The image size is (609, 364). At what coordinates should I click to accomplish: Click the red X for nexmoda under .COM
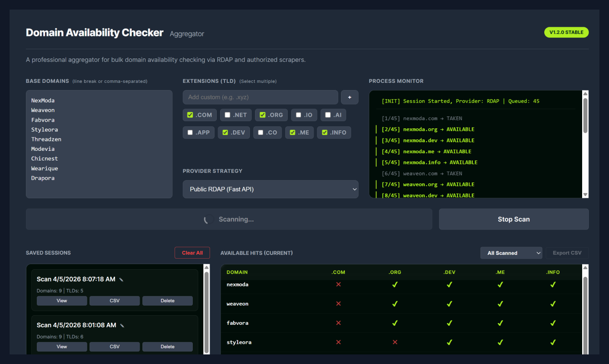338,284
